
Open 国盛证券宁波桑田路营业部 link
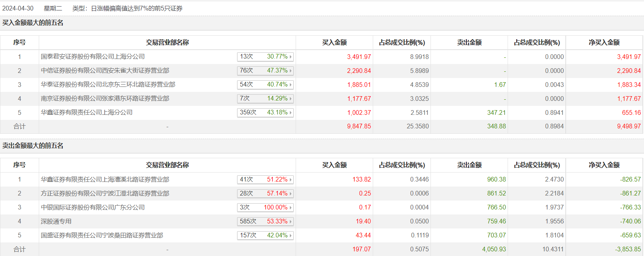tap(102, 235)
